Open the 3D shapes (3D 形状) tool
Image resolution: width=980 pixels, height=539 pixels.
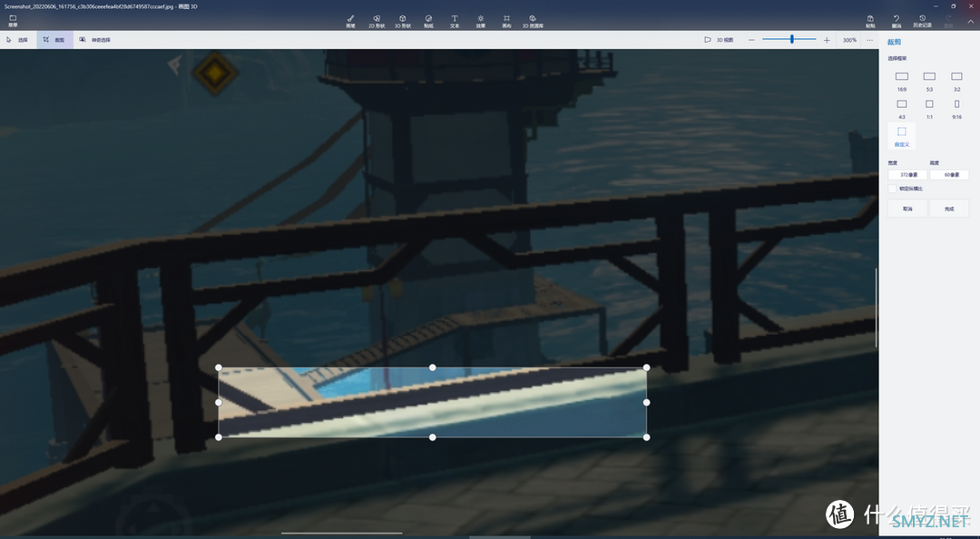coord(403,21)
